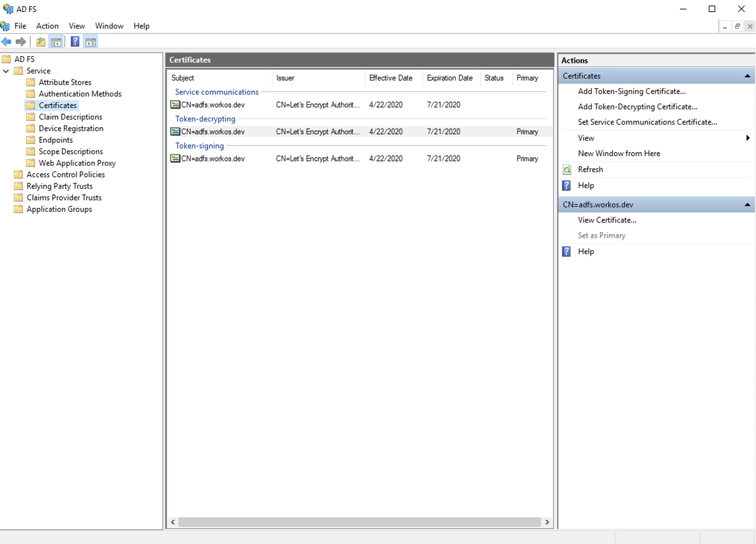The width and height of the screenshot is (756, 544).
Task: Select the Certificates tree node
Action: point(58,105)
